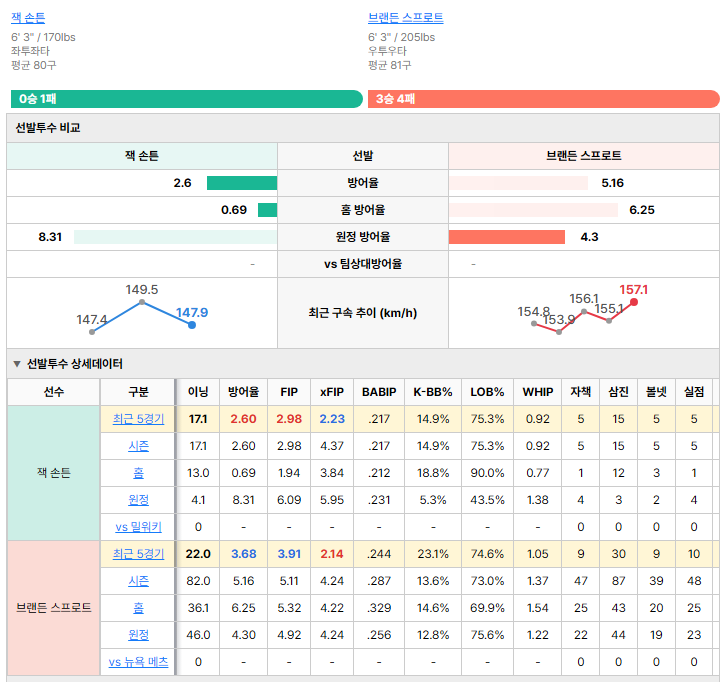
Task: Open 브랜든 스프로트's 최근 5경기 link
Action: (138, 554)
